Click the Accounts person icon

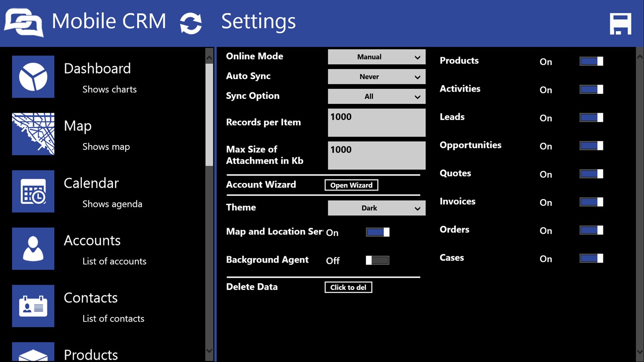coord(33,249)
